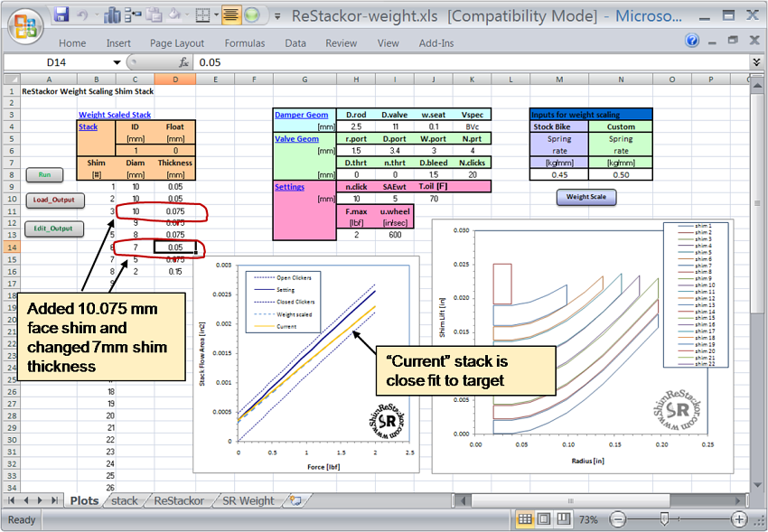
Task: Click the horizontal scrollbar left arrow
Action: tap(463, 500)
